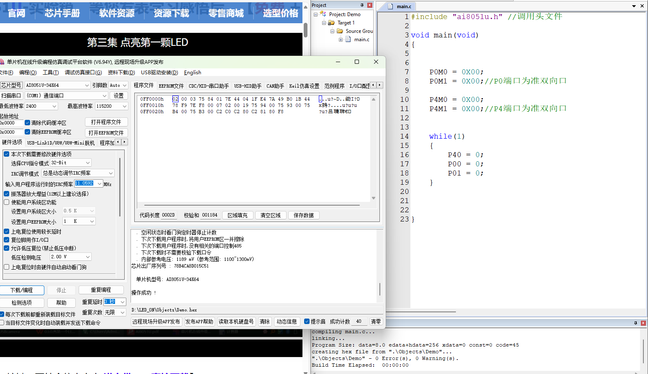Open the 资料下载 menu
Image resolution: width=648 pixels, height=374 pixels.
point(121,72)
